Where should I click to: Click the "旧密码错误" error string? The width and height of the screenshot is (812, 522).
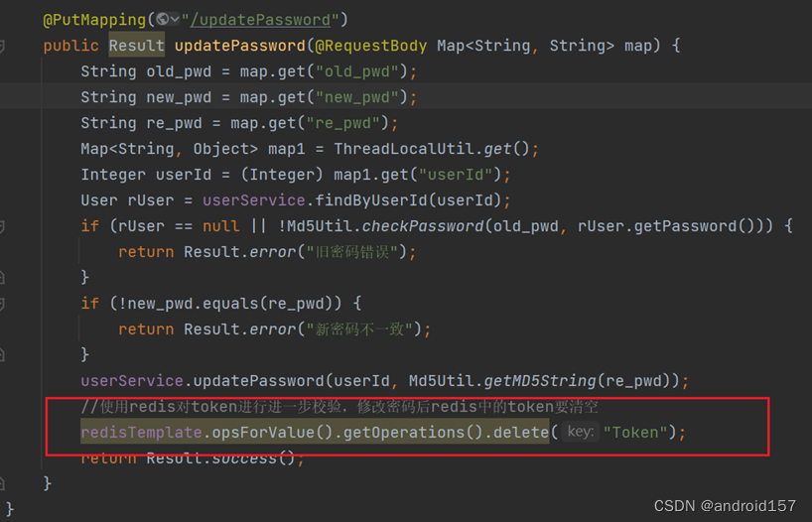[x=352, y=252]
